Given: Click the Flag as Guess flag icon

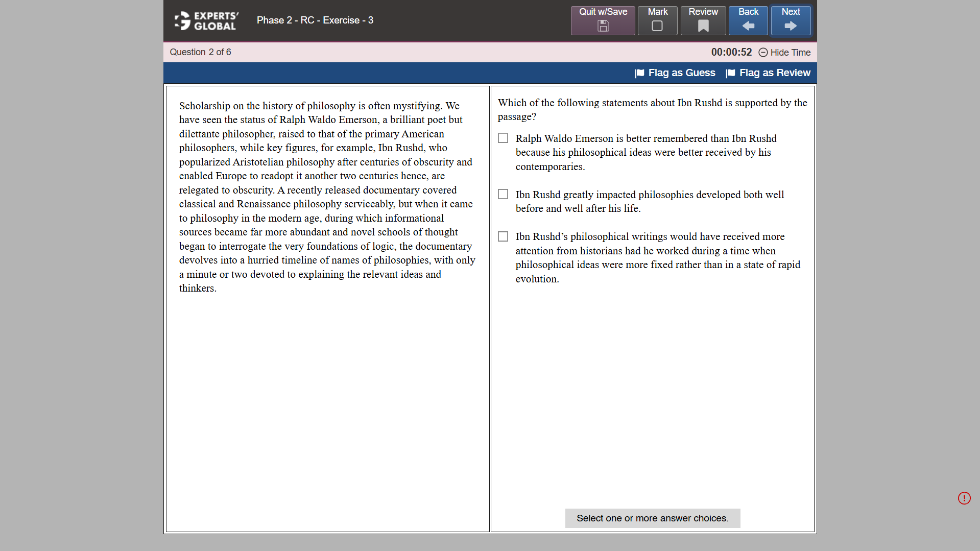Looking at the screenshot, I should [639, 73].
